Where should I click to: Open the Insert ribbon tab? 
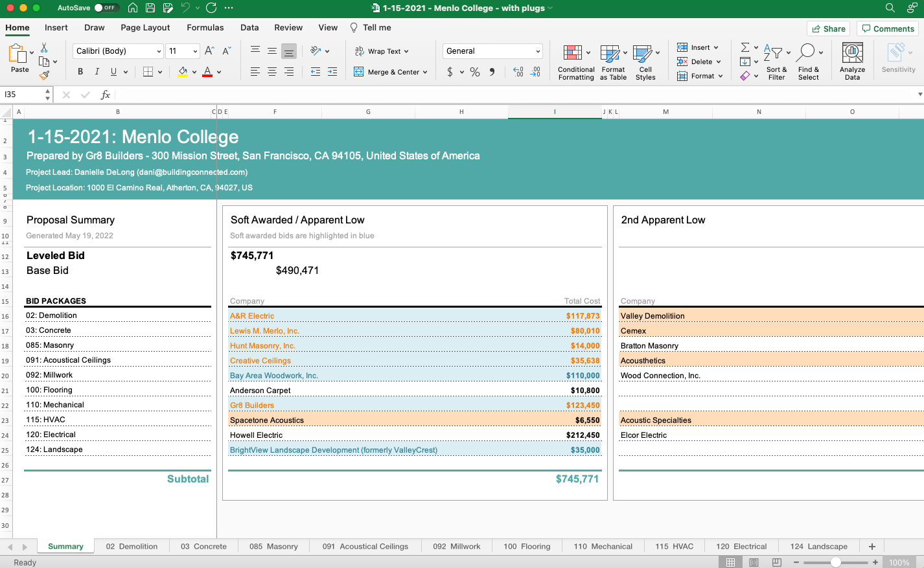pyautogui.click(x=56, y=27)
